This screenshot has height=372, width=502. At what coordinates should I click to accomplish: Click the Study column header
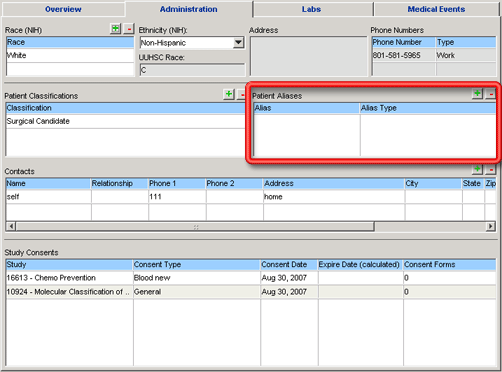pos(69,265)
